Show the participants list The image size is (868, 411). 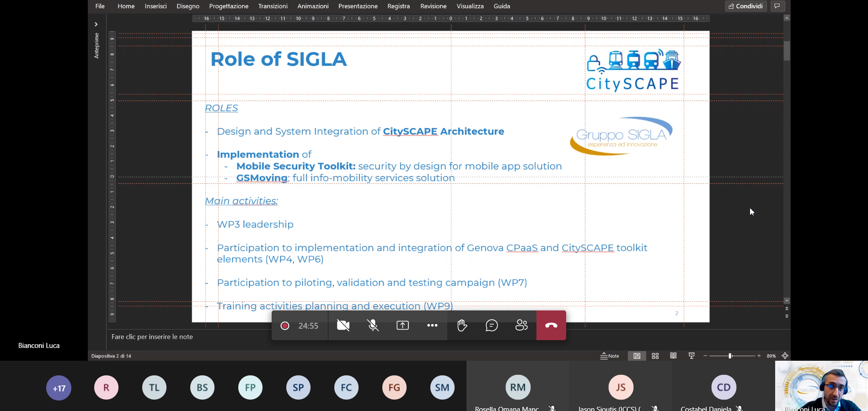click(521, 326)
